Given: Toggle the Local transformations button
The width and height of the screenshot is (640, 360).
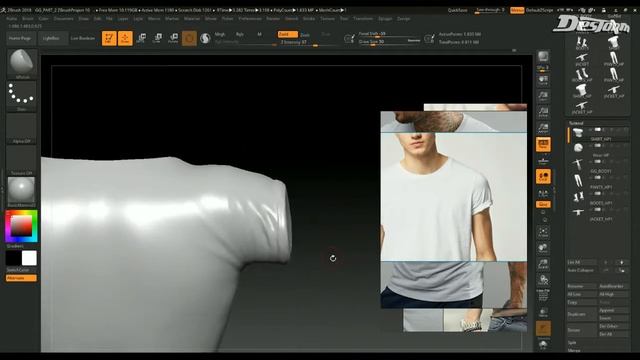Looking at the screenshot, I should tap(543, 176).
